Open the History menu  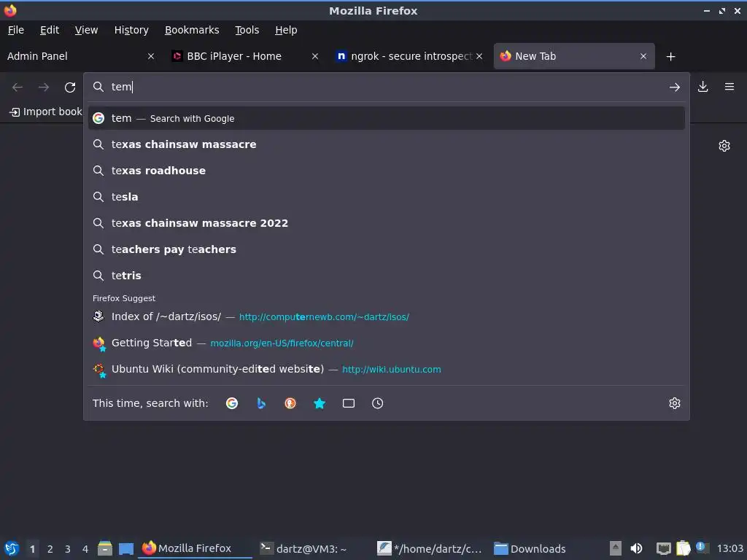(x=131, y=30)
